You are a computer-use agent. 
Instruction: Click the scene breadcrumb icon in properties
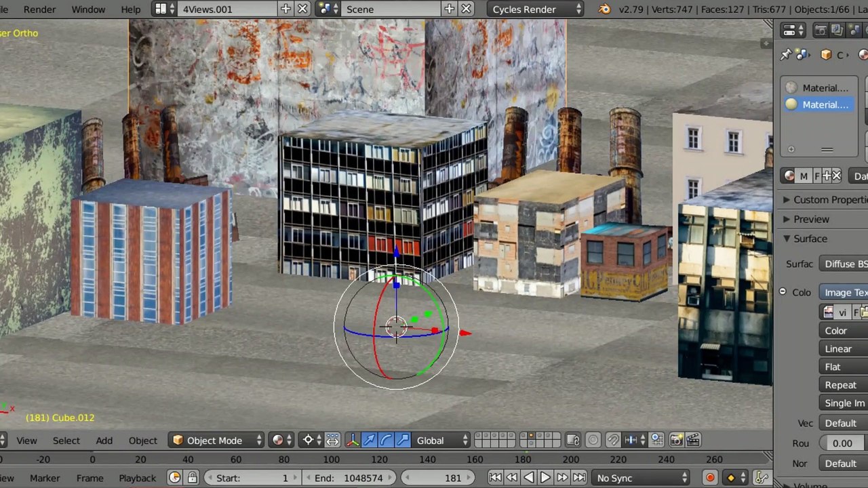[x=802, y=55]
